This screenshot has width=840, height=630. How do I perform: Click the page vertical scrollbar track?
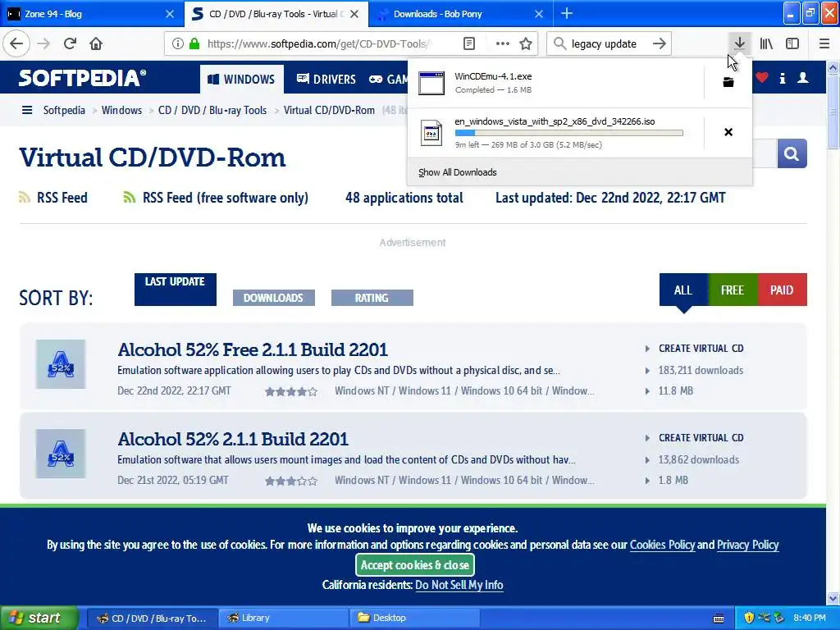pos(833,332)
